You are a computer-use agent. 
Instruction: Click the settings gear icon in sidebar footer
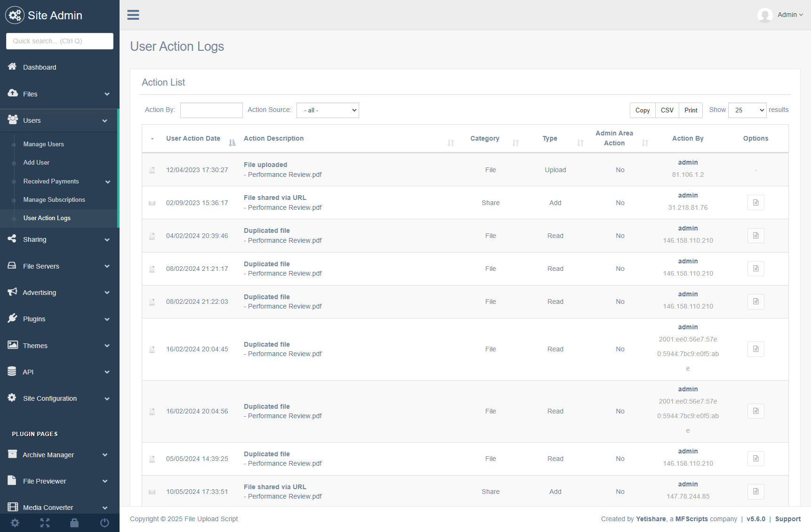(x=15, y=523)
